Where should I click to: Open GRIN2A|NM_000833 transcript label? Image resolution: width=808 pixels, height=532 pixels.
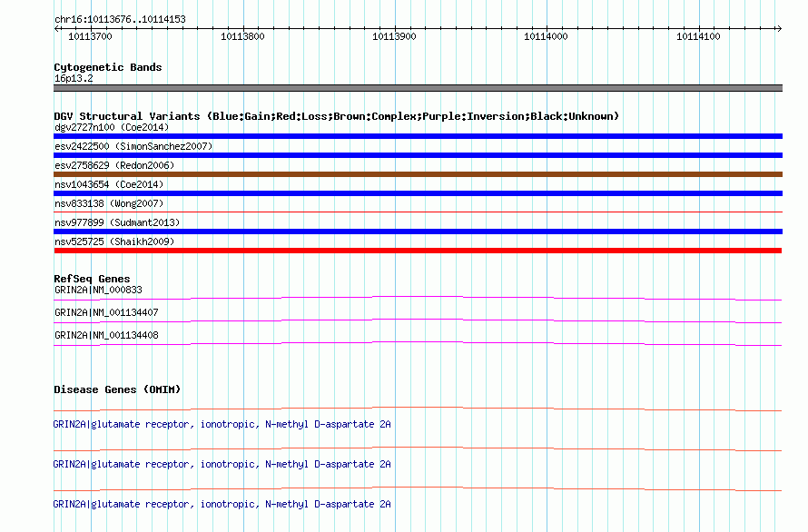98,290
